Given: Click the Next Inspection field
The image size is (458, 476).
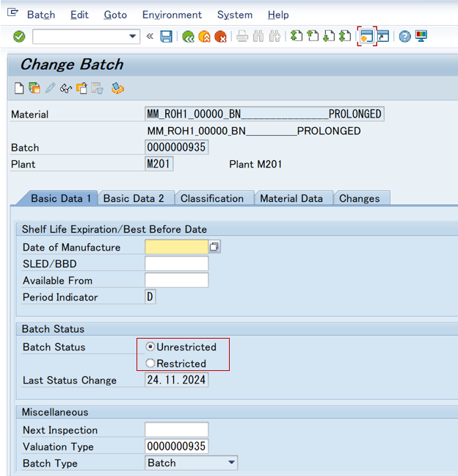Looking at the screenshot, I should pyautogui.click(x=177, y=430).
